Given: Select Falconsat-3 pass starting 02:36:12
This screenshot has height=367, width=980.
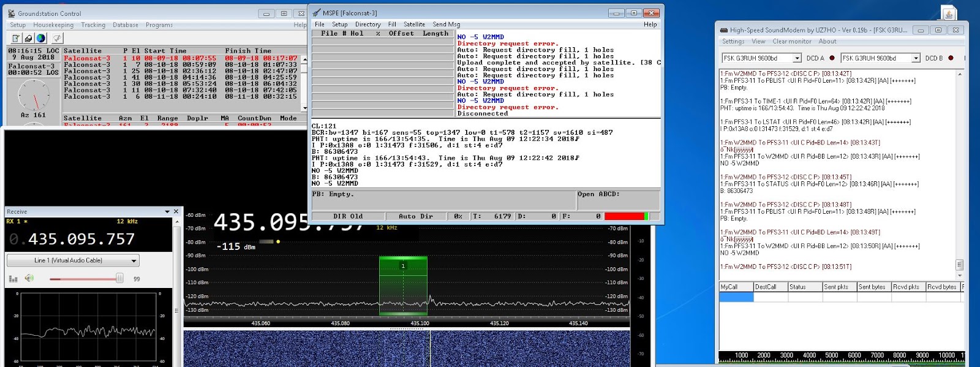Looking at the screenshot, I should click(181, 71).
